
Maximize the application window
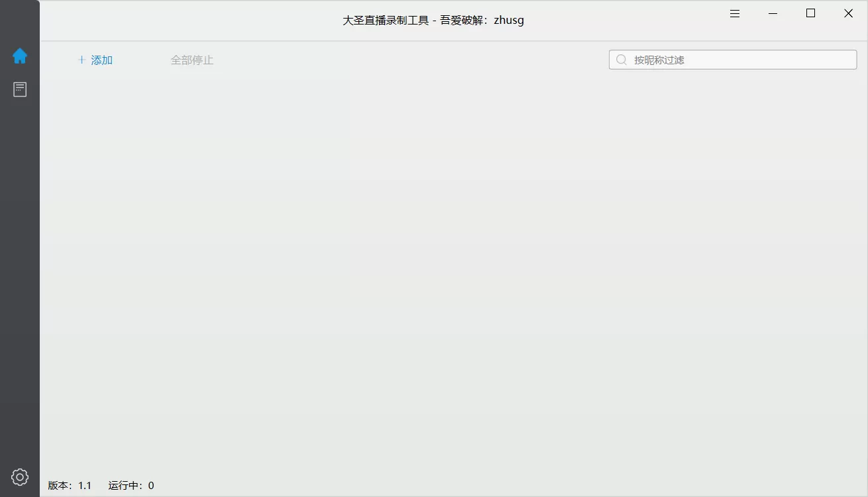(x=810, y=13)
